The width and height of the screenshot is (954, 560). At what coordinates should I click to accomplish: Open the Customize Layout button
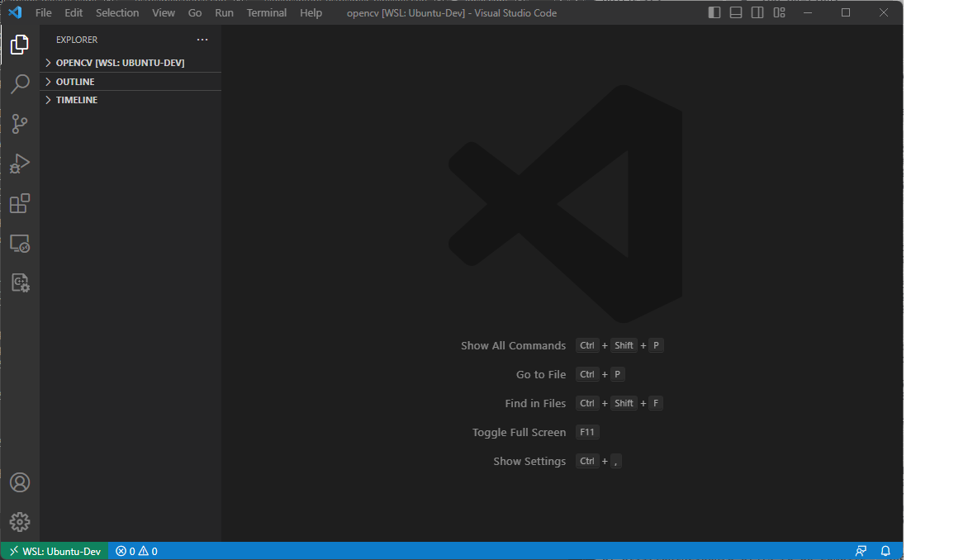pyautogui.click(x=780, y=12)
